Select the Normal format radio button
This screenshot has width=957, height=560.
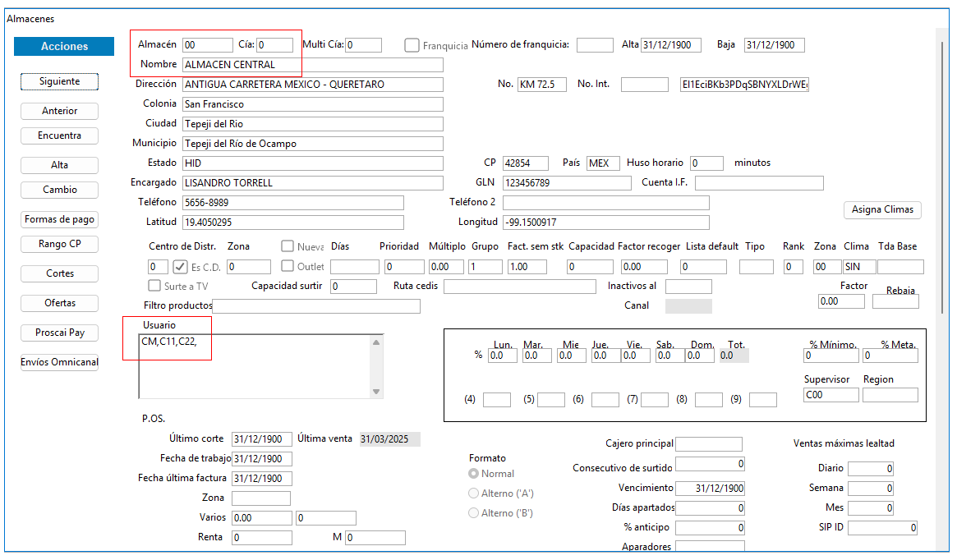pyautogui.click(x=474, y=474)
